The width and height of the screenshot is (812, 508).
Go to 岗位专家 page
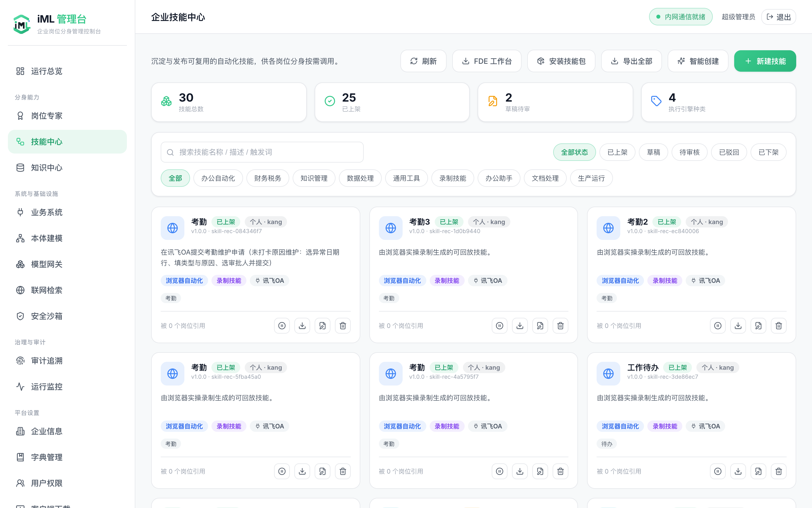point(67,116)
